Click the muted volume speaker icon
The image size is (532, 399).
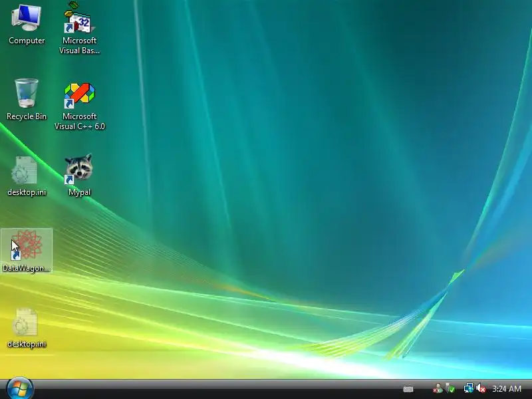481,388
